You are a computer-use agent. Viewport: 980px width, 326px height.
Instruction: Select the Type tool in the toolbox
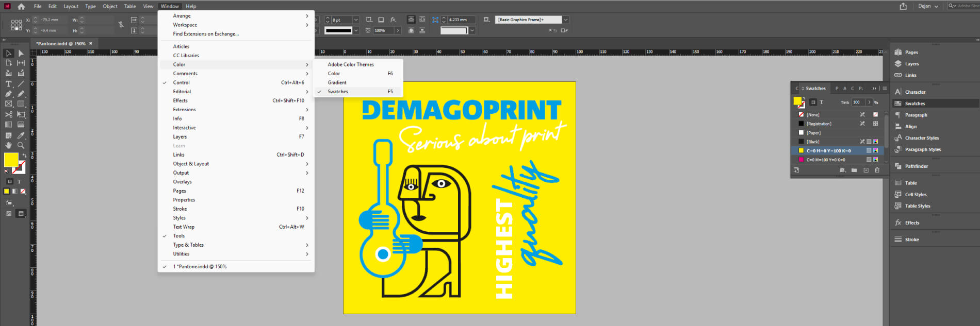(x=8, y=84)
